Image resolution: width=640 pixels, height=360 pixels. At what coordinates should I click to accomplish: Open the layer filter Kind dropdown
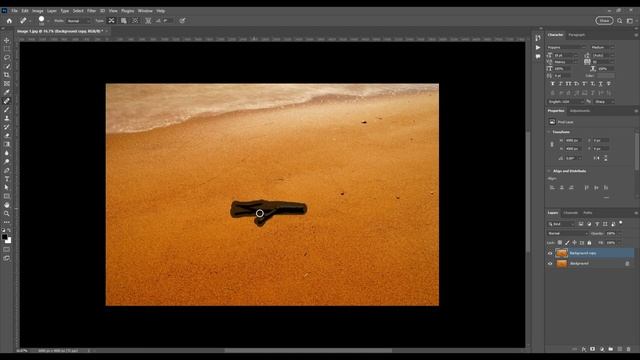pos(561,224)
